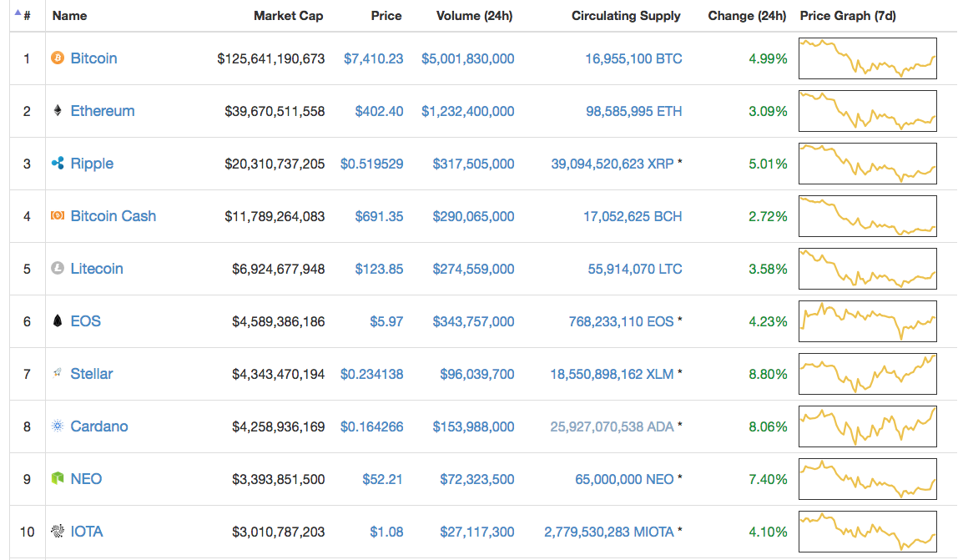Sort by Change (24h) column header
Image resolution: width=963 pixels, height=560 pixels.
747,16
